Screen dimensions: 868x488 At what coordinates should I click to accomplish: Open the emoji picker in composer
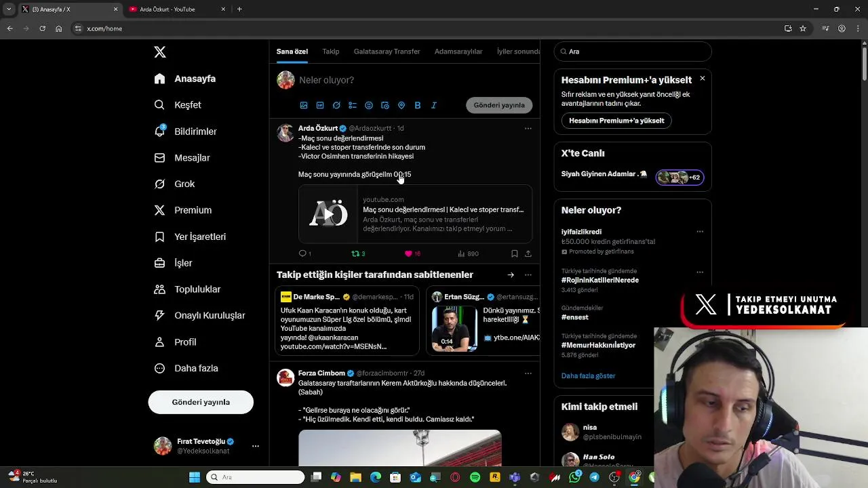[369, 105]
